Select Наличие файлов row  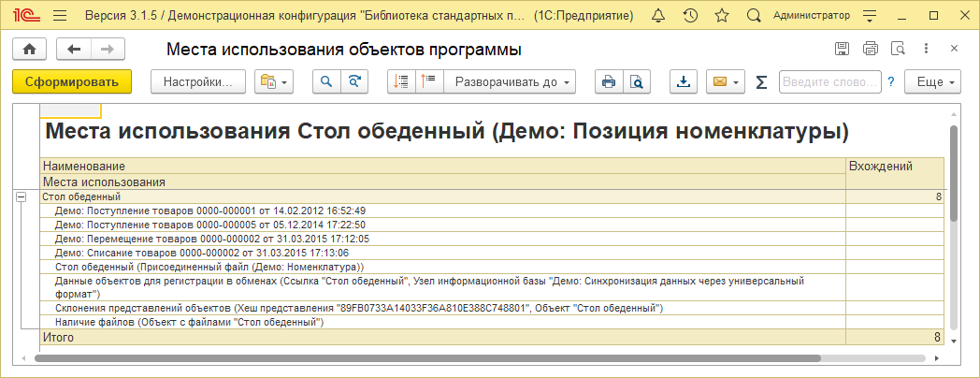(x=492, y=322)
